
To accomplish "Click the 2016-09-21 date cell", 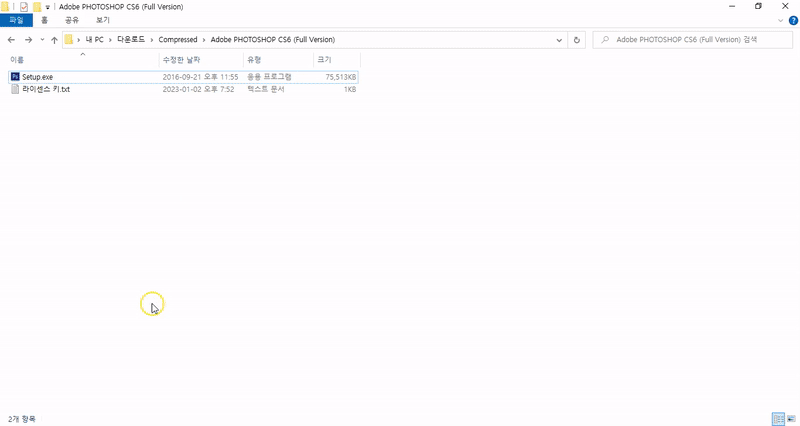I will pos(200,77).
